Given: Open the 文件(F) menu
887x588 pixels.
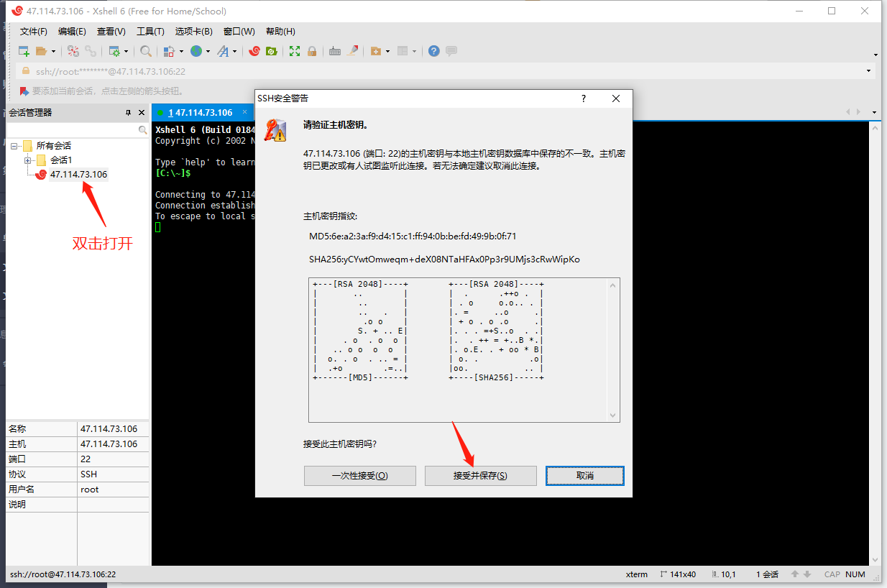Looking at the screenshot, I should pos(33,32).
